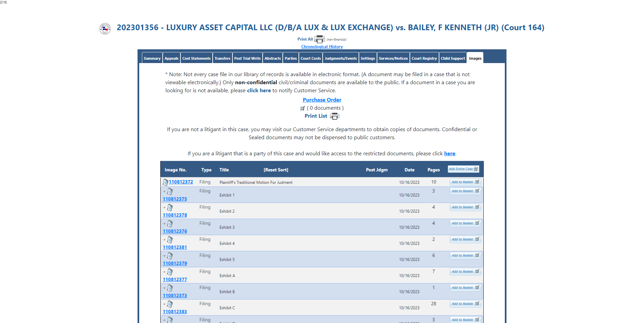Open the Chronological History link
Screen dimensions: 644x323
(x=322, y=47)
